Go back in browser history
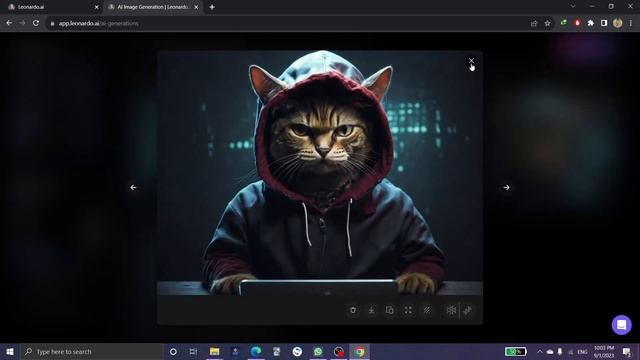Screen dimensions: 640x360 (x=9, y=23)
